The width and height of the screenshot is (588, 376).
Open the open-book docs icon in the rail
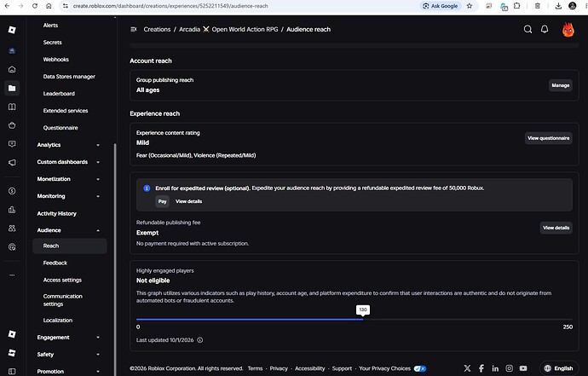[x=12, y=107]
